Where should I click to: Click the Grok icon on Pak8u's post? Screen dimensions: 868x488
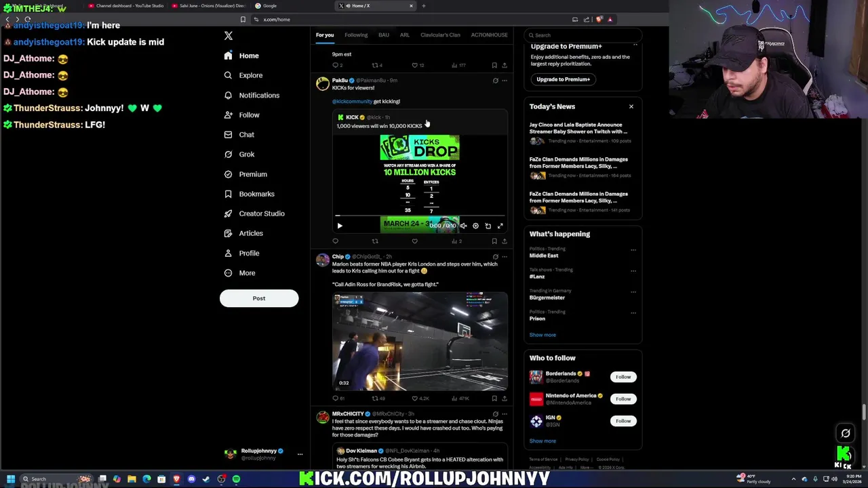495,81
